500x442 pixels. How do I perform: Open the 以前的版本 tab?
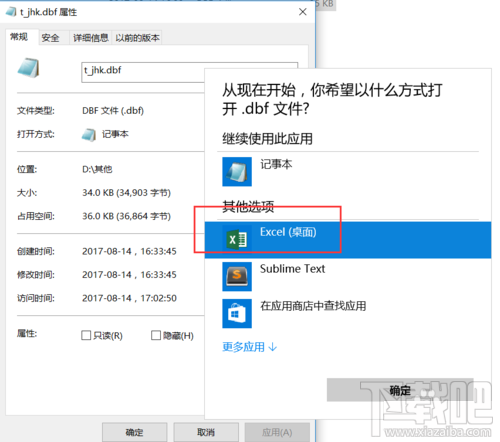coord(137,38)
